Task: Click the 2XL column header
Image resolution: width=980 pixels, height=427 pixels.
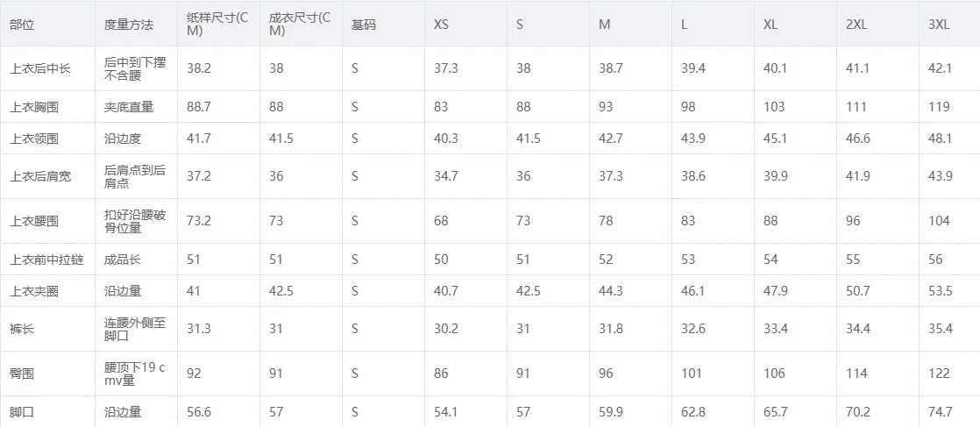Action: pyautogui.click(x=856, y=25)
